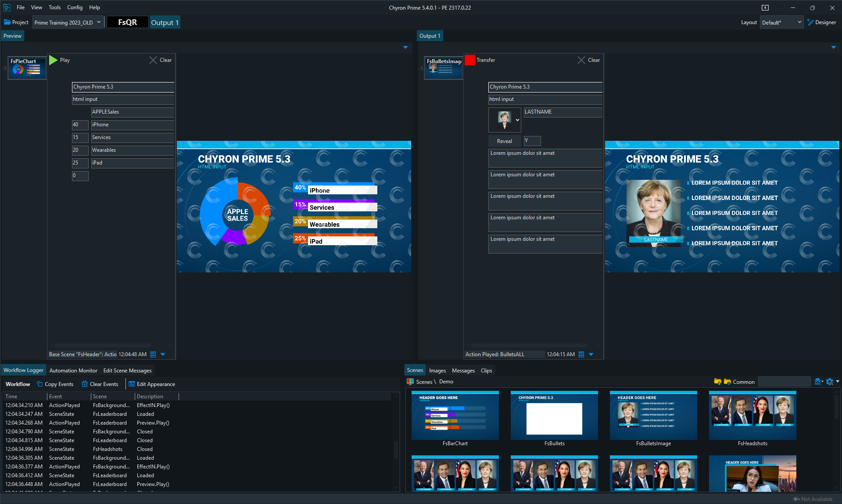842x504 pixels.
Task: Open the Layout Default dropdown
Action: [782, 22]
